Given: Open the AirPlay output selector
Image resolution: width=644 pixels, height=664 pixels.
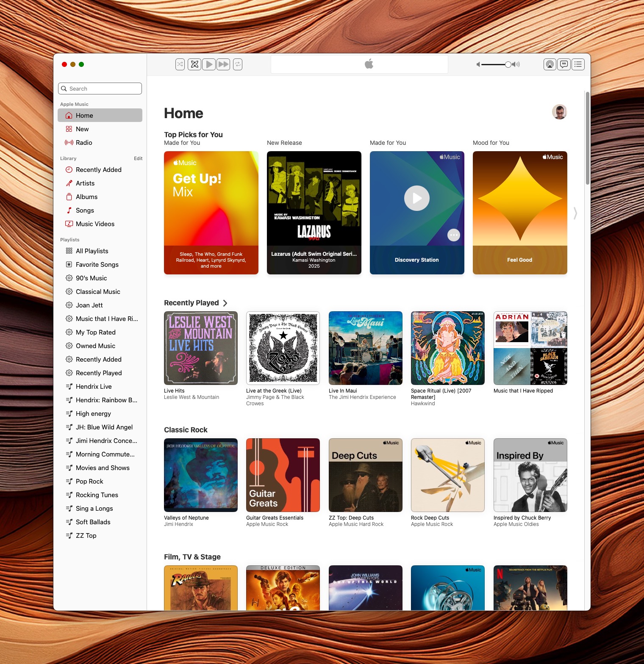Looking at the screenshot, I should point(550,64).
